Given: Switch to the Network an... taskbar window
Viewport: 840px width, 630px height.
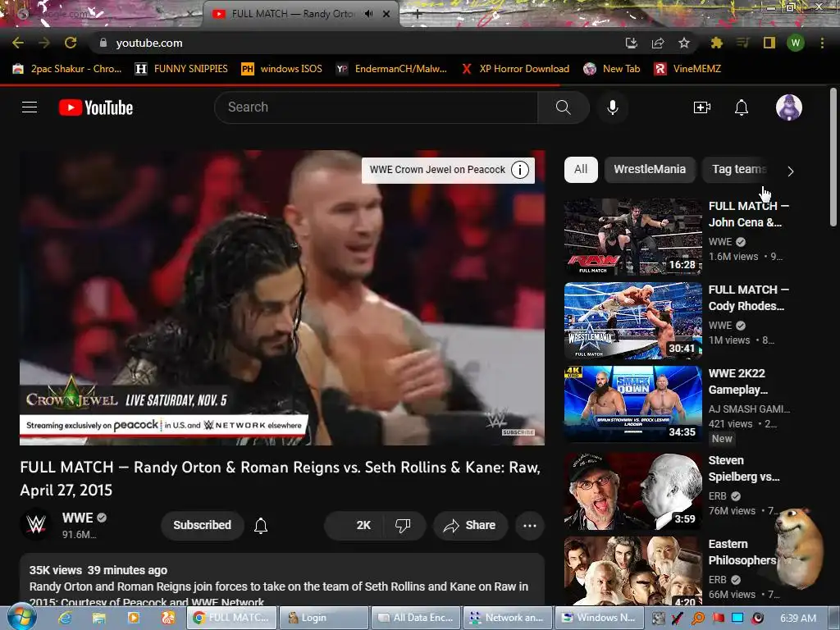Looking at the screenshot, I should pyautogui.click(x=507, y=618).
